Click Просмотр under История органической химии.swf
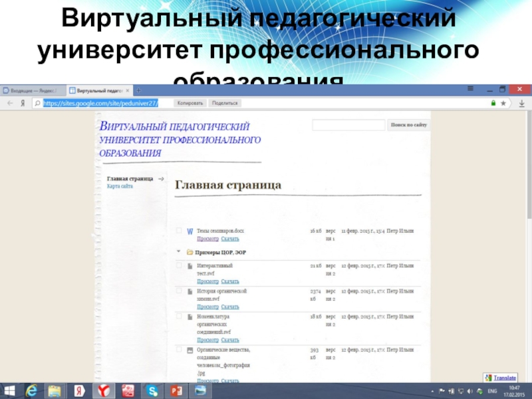This screenshot has width=532, height=399. coord(207,307)
